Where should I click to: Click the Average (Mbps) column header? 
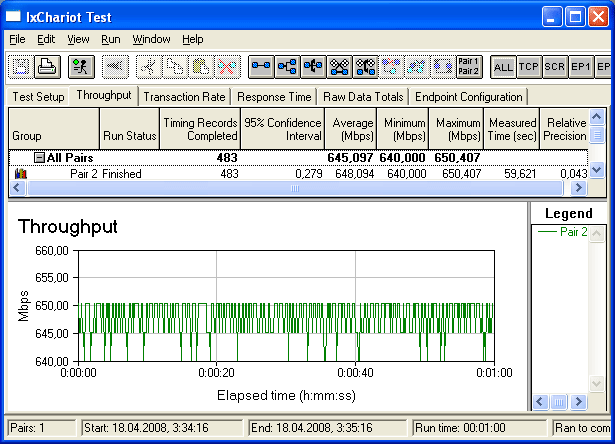coord(351,129)
